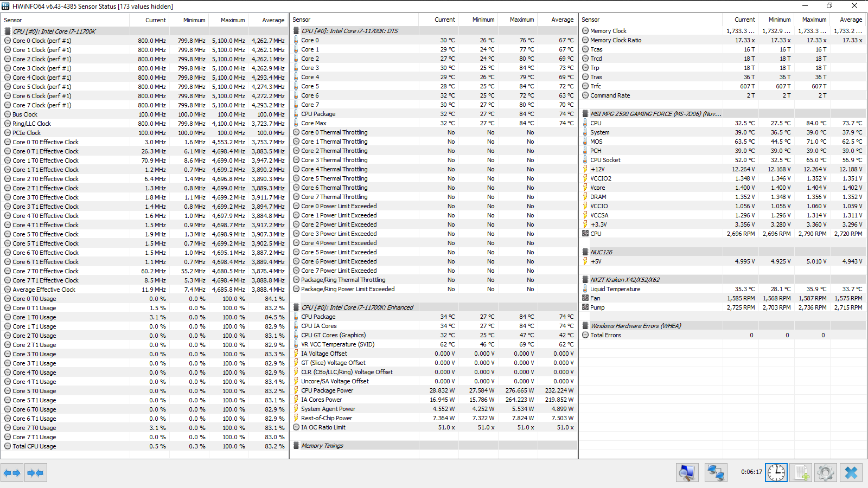This screenshot has height=488, width=868.
Task: Click the Core 0 Clock (perf #1) gauge icon
Action: coord(8,41)
